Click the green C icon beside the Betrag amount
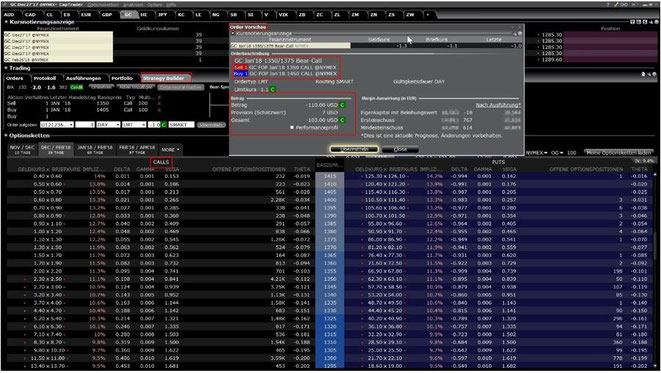The image size is (661, 373). point(342,105)
